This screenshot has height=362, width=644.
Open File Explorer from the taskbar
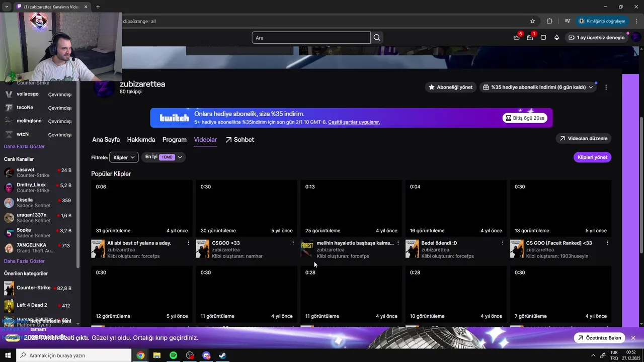tap(157, 355)
